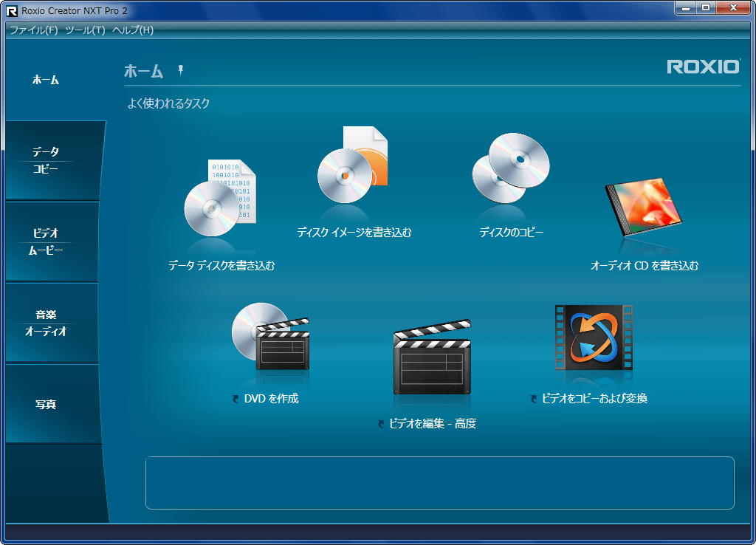Minimize the Roxio Creator window
756x545 pixels.
[x=686, y=7]
